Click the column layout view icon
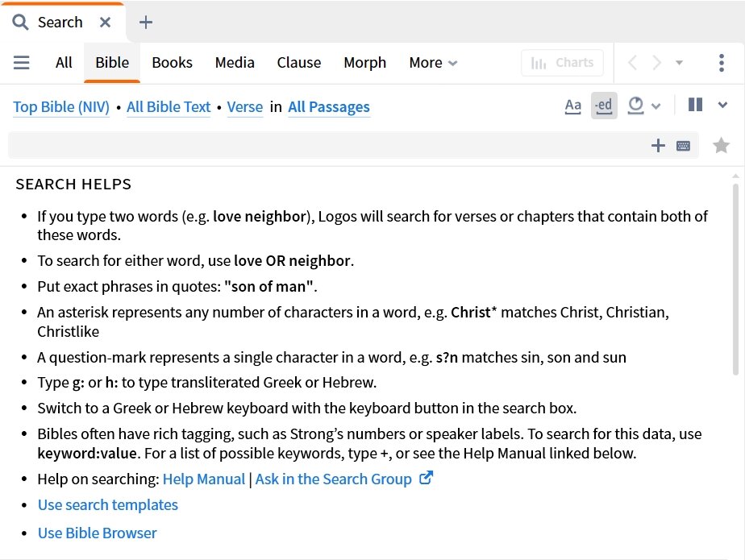The height and width of the screenshot is (560, 745). [696, 105]
